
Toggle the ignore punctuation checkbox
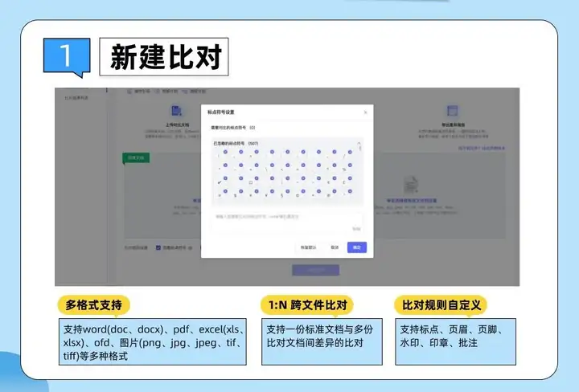[158, 248]
